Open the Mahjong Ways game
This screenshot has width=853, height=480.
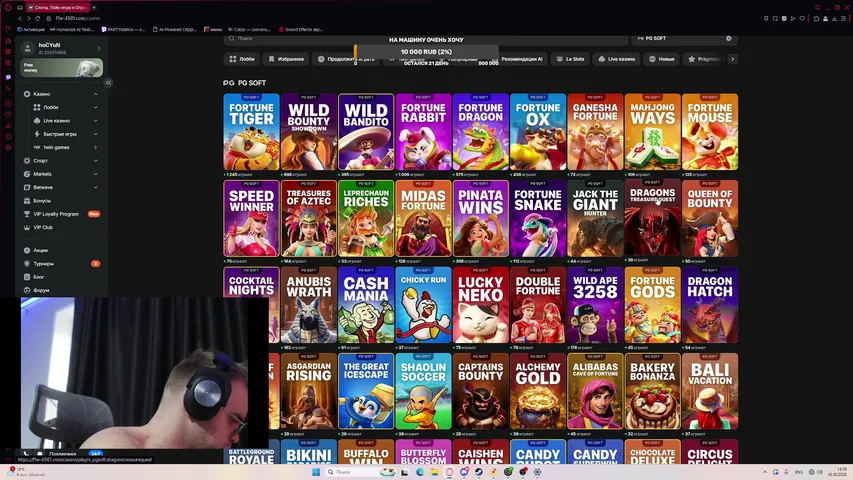(652, 132)
